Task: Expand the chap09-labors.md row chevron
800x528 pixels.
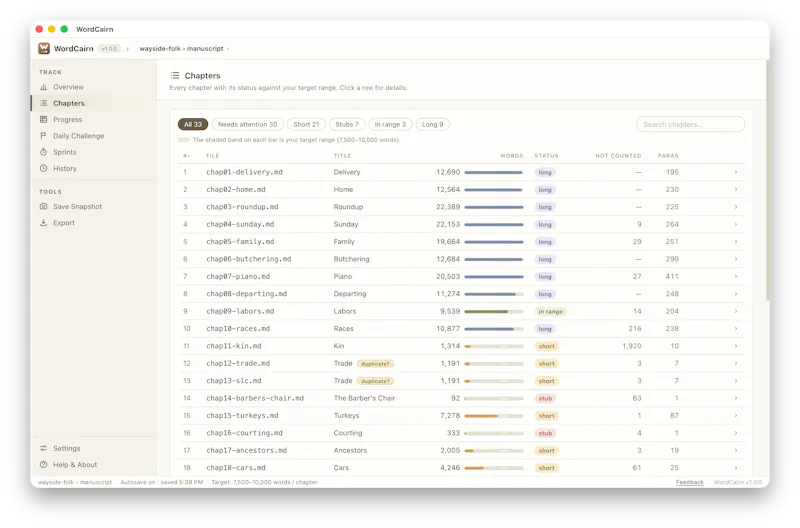Action: tap(736, 311)
